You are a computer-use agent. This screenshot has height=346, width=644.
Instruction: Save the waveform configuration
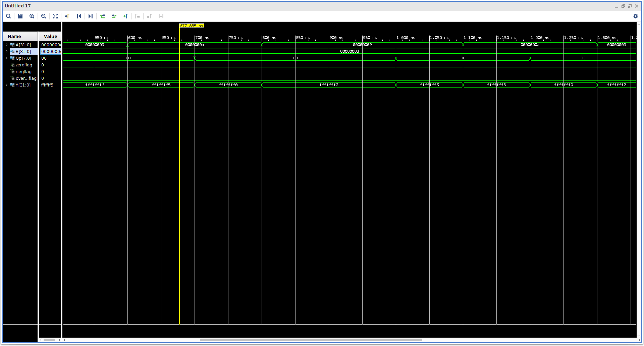[20, 16]
